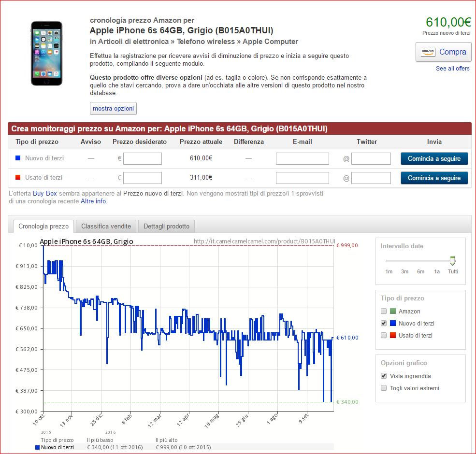
Task: Select the Cronologia prezzo tab
Action: coord(43,226)
